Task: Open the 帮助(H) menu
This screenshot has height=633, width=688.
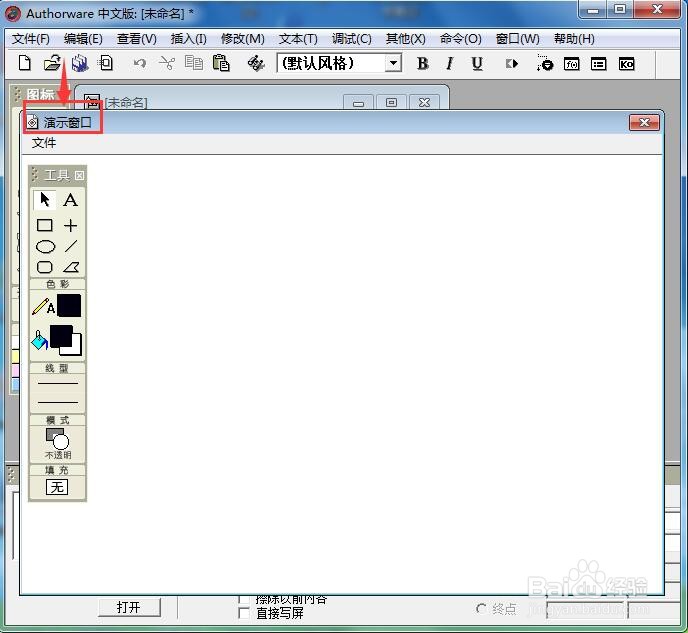Action: pyautogui.click(x=574, y=39)
